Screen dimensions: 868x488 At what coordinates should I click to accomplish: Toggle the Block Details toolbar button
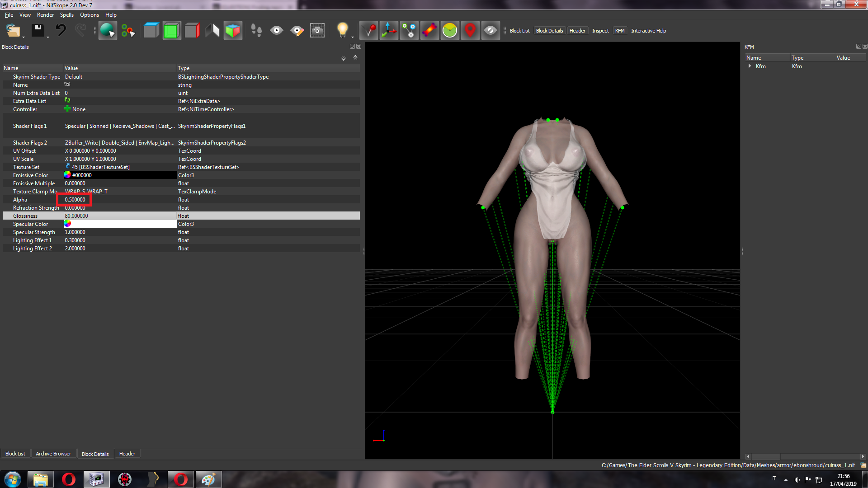pyautogui.click(x=549, y=31)
